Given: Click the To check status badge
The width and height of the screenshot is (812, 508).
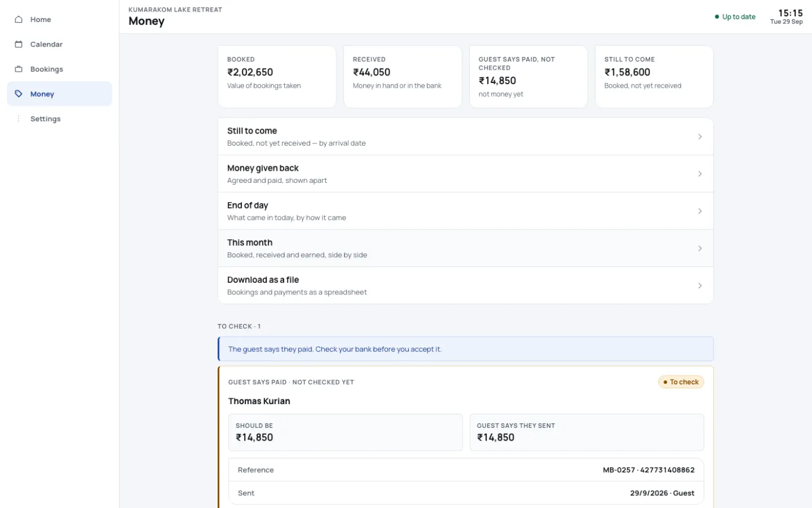Looking at the screenshot, I should click(x=681, y=382).
